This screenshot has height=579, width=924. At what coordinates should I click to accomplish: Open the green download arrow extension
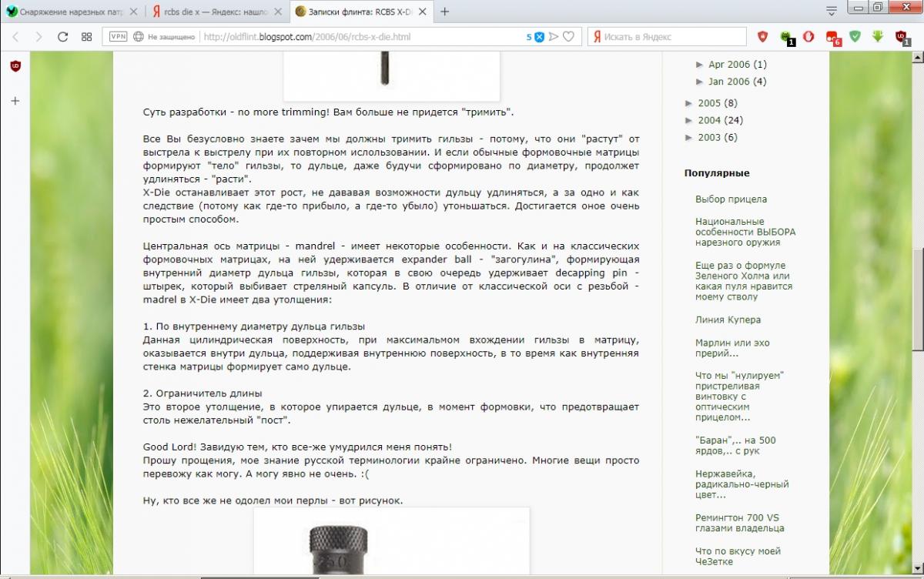877,36
